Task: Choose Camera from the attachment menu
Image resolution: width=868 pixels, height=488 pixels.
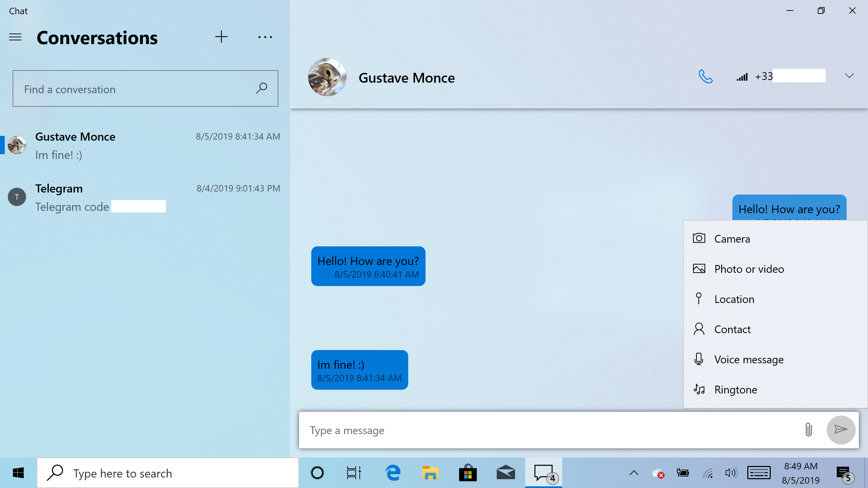Action: coord(732,239)
